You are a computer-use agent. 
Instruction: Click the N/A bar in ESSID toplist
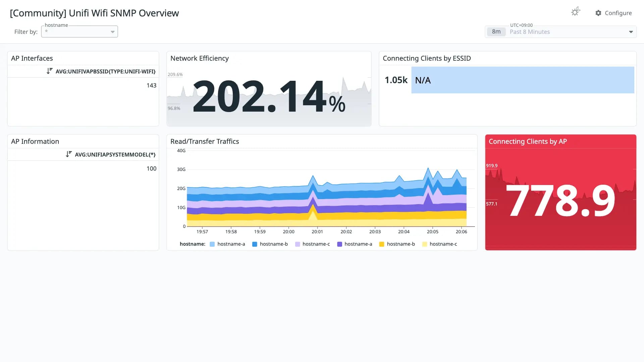click(x=523, y=80)
